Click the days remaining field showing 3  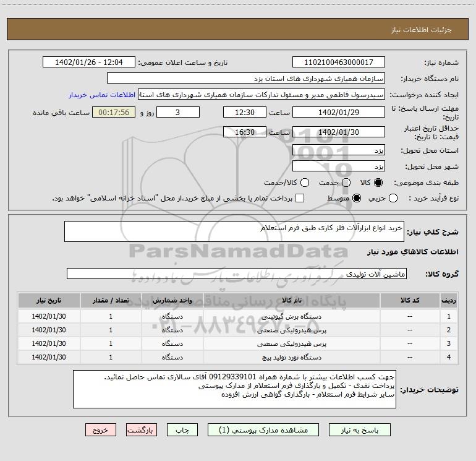tap(178, 112)
